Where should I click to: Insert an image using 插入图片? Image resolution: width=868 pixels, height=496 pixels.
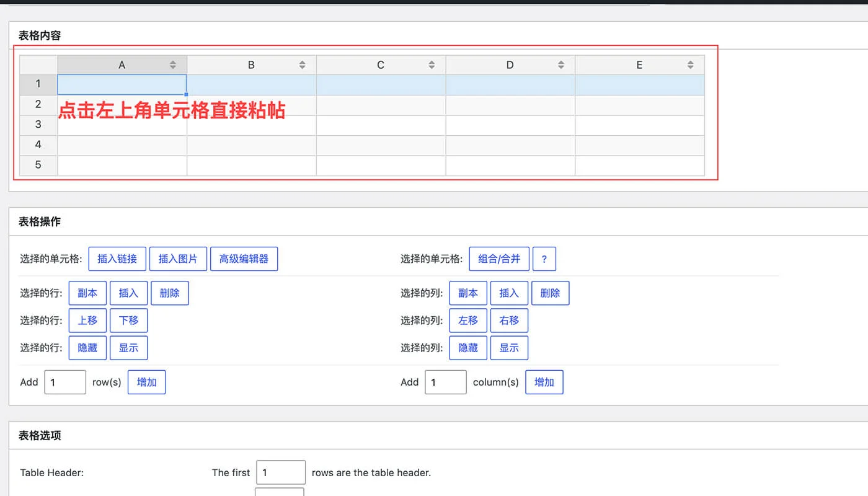(x=178, y=259)
